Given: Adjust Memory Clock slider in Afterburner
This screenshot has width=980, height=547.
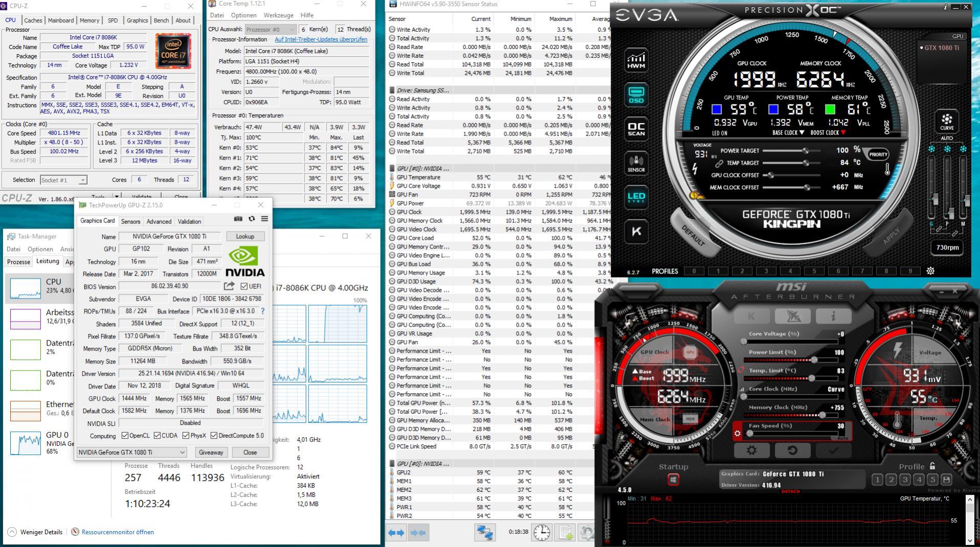Looking at the screenshot, I should pos(791,415).
